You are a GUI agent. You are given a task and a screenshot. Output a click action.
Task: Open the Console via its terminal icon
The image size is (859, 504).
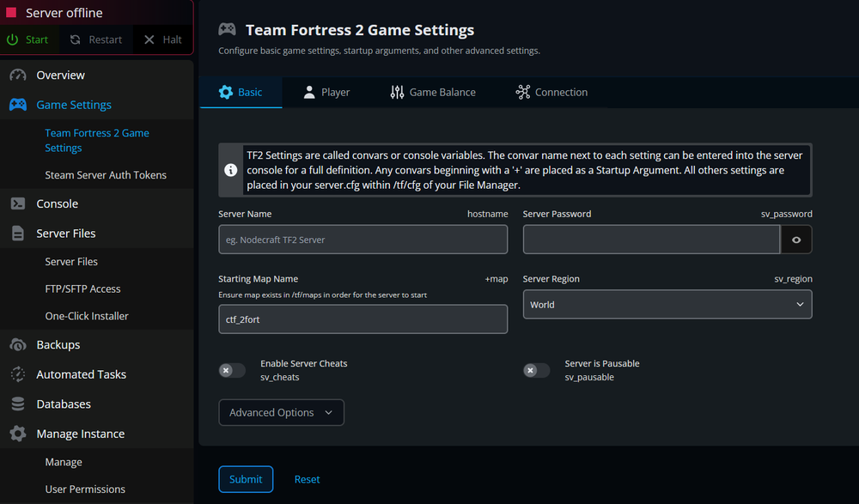19,203
